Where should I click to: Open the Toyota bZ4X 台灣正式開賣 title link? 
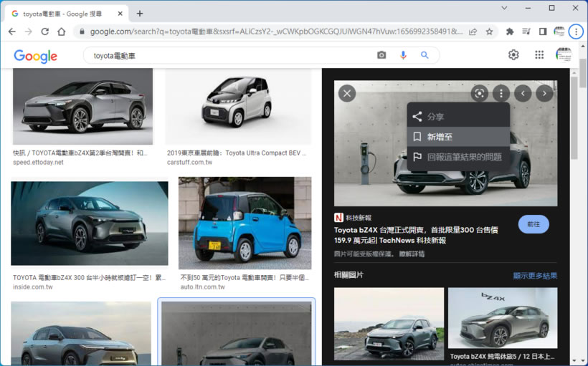(x=416, y=235)
